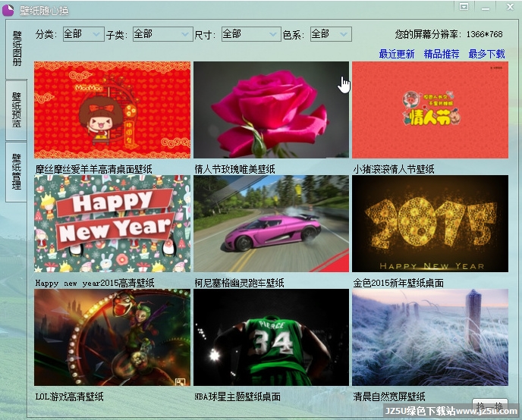Screen dimensions: 522x420
Task: Open the 子类 subcategory dropdown
Action: pyautogui.click(x=163, y=34)
